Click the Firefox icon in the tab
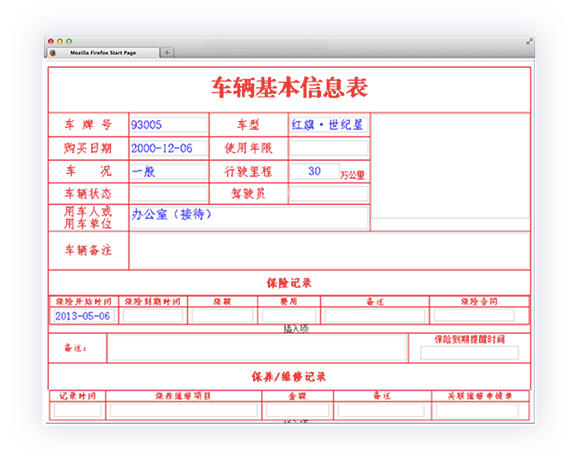The height and width of the screenshot is (460, 580). click(x=53, y=53)
